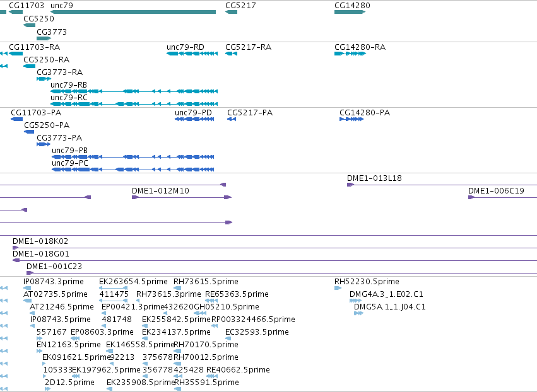
Task: Click the CG5217-RA transcript label
Action: click(x=248, y=47)
